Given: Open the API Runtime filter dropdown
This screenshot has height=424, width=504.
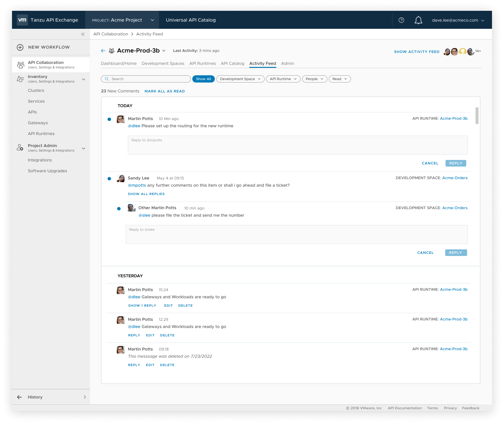Looking at the screenshot, I should point(283,79).
